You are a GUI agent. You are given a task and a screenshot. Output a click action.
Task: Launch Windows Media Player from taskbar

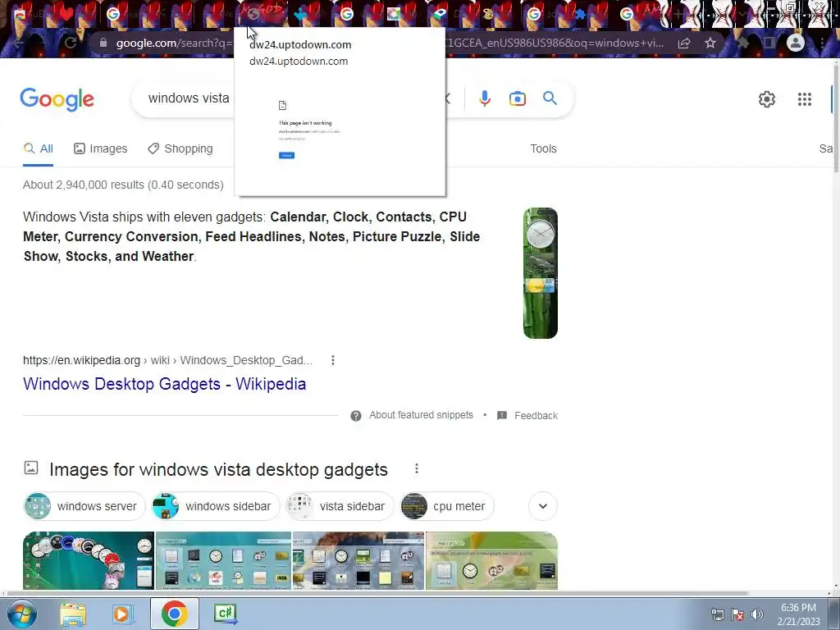(123, 614)
